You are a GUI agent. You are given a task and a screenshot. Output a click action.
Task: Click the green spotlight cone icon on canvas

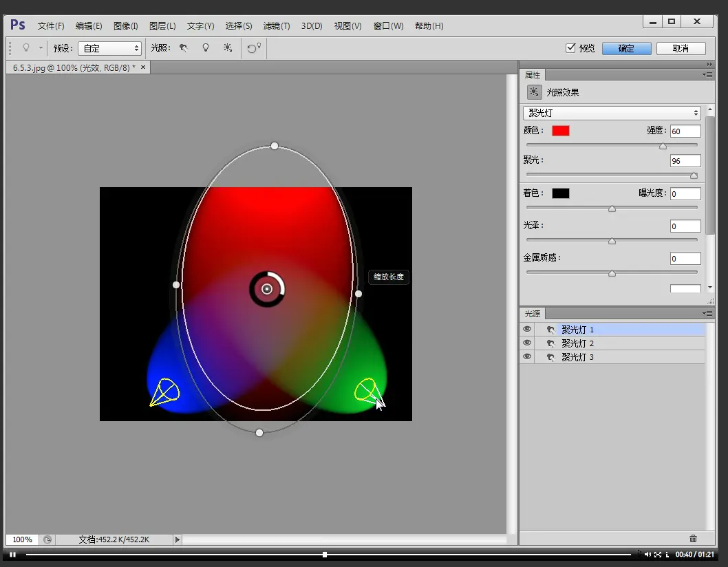(365, 389)
